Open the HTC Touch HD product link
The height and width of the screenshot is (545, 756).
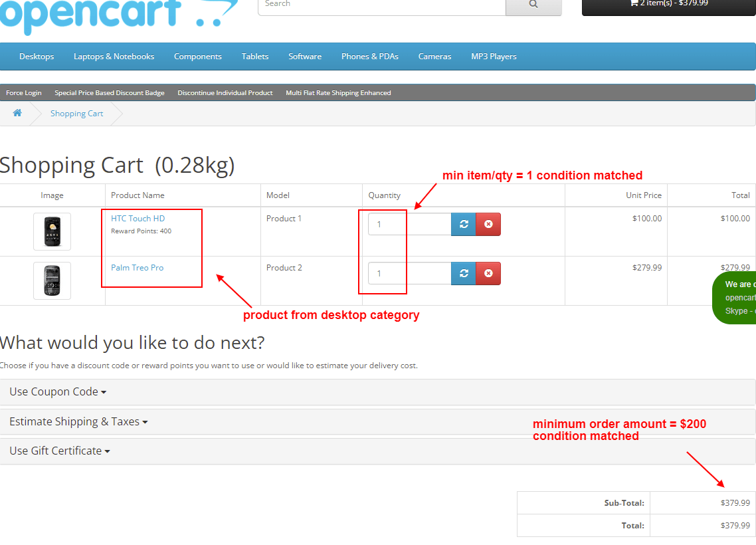(138, 218)
